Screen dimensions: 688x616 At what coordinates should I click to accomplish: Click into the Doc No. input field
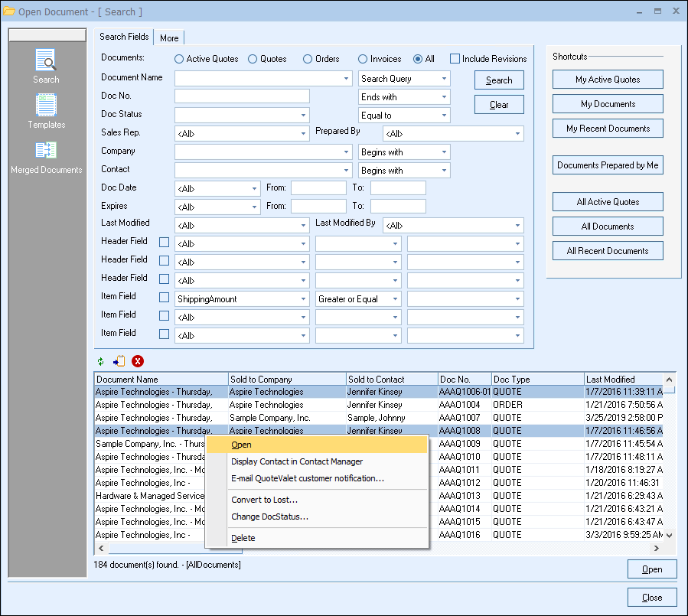[x=242, y=96]
